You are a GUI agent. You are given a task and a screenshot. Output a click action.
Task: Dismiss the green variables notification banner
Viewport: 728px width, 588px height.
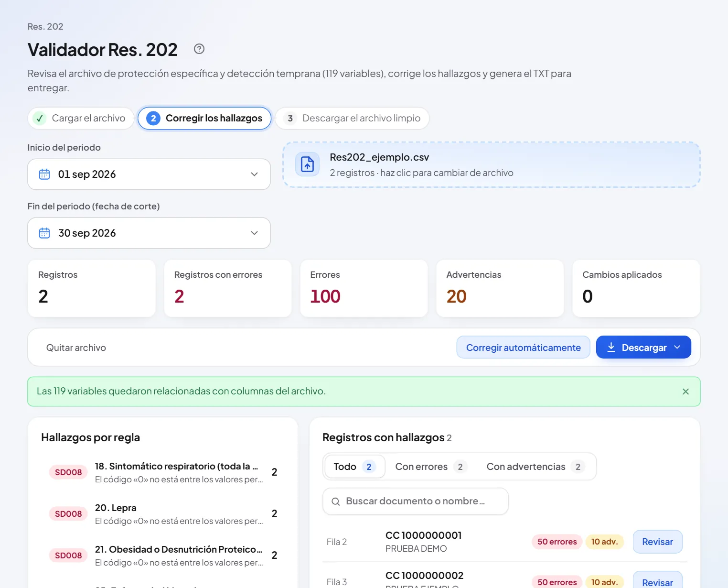(685, 392)
